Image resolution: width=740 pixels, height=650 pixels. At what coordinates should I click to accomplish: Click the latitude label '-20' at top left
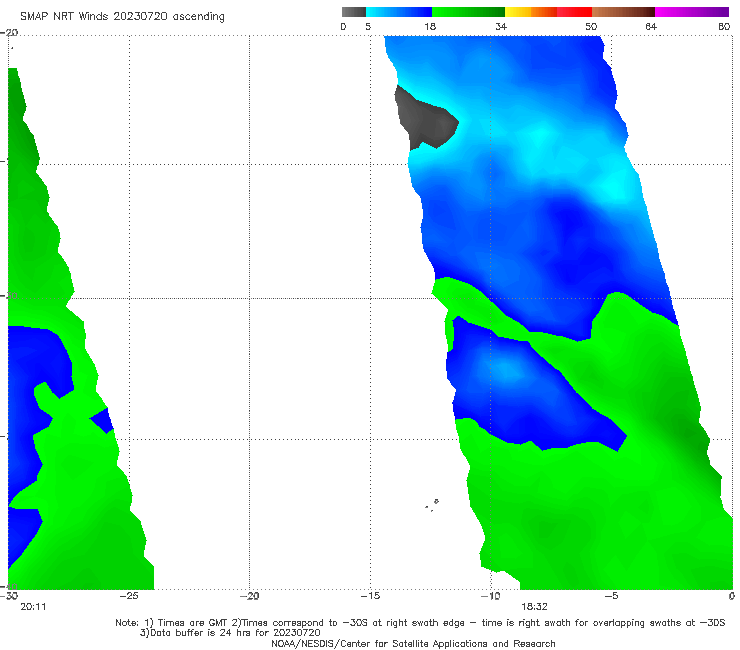coord(9,33)
